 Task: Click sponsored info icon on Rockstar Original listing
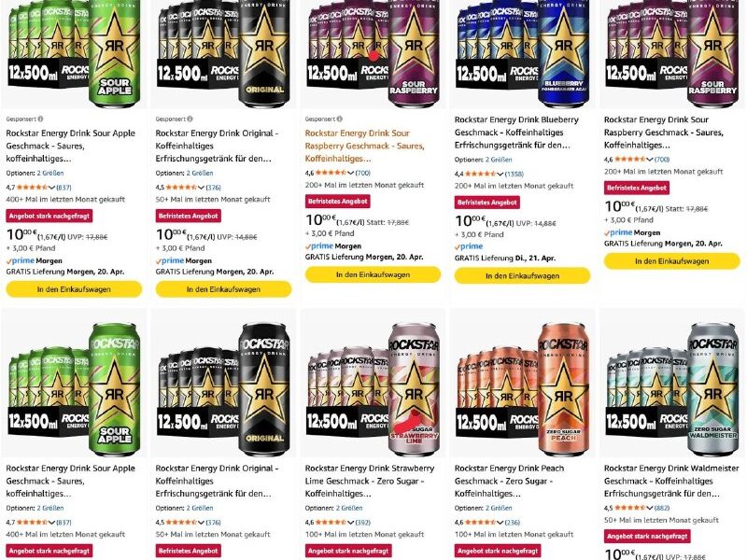tap(190, 119)
